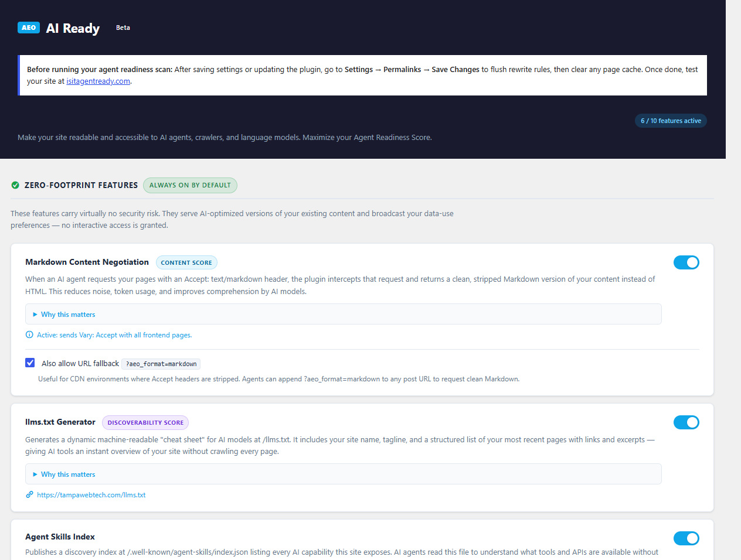Click the Beta label next to AI Ready
Screen dimensions: 741x560
pos(123,28)
